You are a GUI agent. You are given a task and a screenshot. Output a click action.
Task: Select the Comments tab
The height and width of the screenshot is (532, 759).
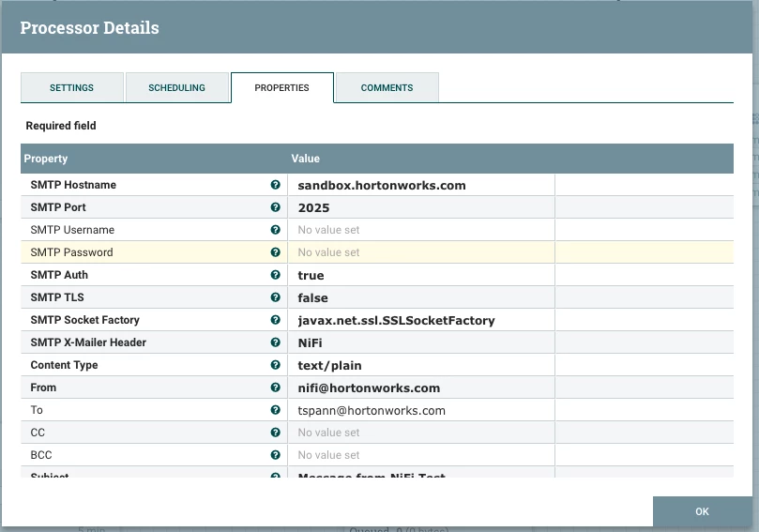(x=387, y=87)
